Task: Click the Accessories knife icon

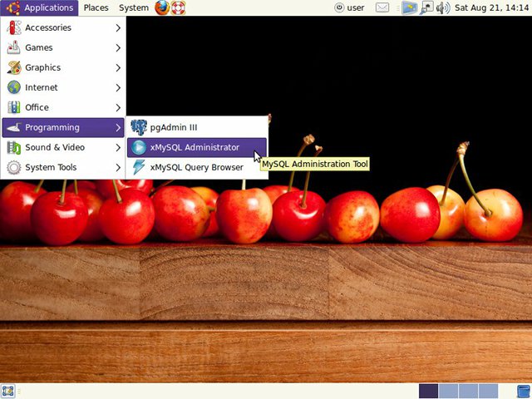Action: (14, 27)
